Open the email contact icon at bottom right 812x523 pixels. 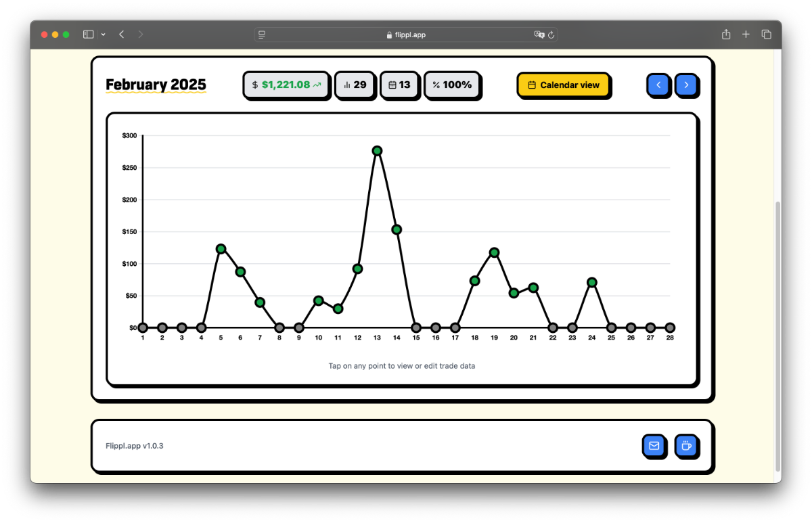654,445
